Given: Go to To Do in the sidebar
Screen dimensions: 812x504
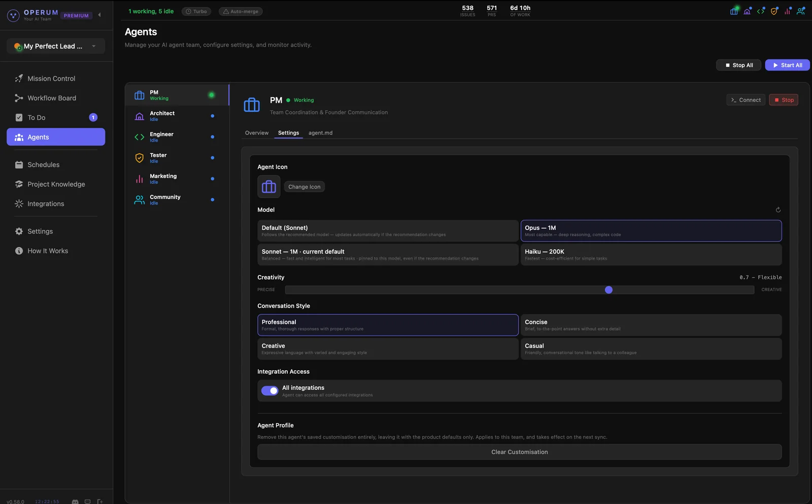Looking at the screenshot, I should click(x=56, y=118).
